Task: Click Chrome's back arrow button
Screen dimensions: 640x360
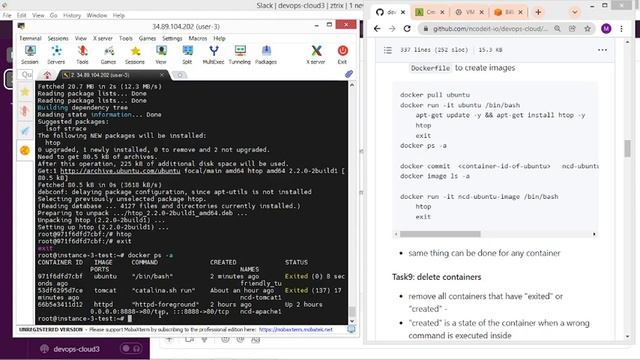Action: (x=377, y=29)
